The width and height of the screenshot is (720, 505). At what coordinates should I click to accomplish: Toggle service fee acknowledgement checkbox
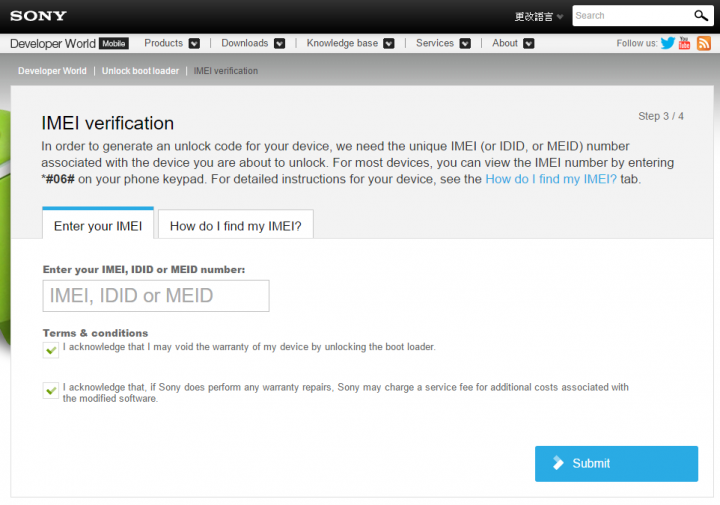click(51, 391)
